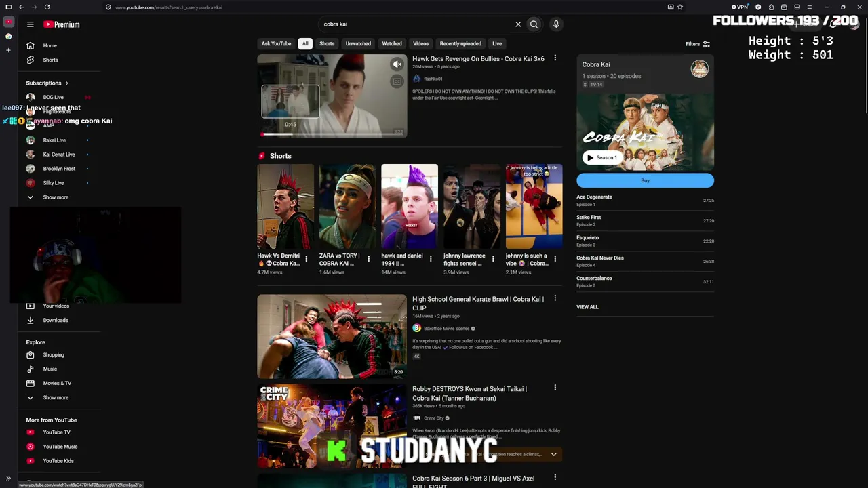Seek on the preview video progress bar
This screenshot has height=488, width=868.
click(x=332, y=134)
